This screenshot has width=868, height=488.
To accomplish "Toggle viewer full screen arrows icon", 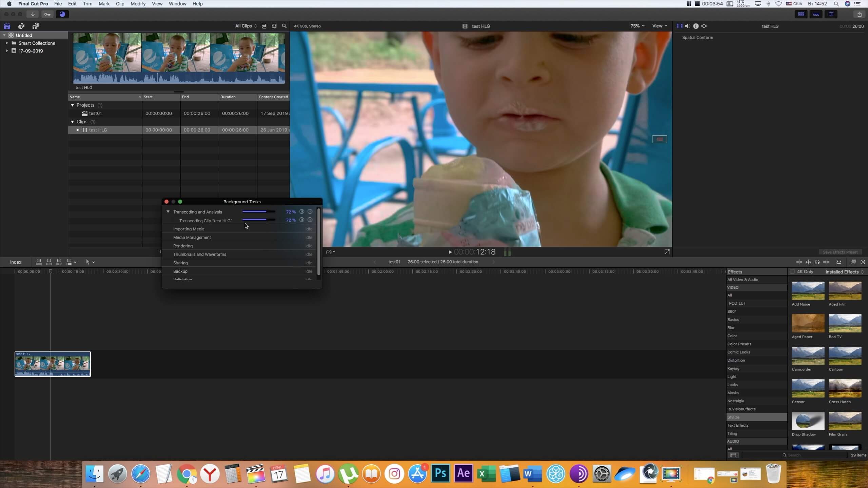I will 667,252.
